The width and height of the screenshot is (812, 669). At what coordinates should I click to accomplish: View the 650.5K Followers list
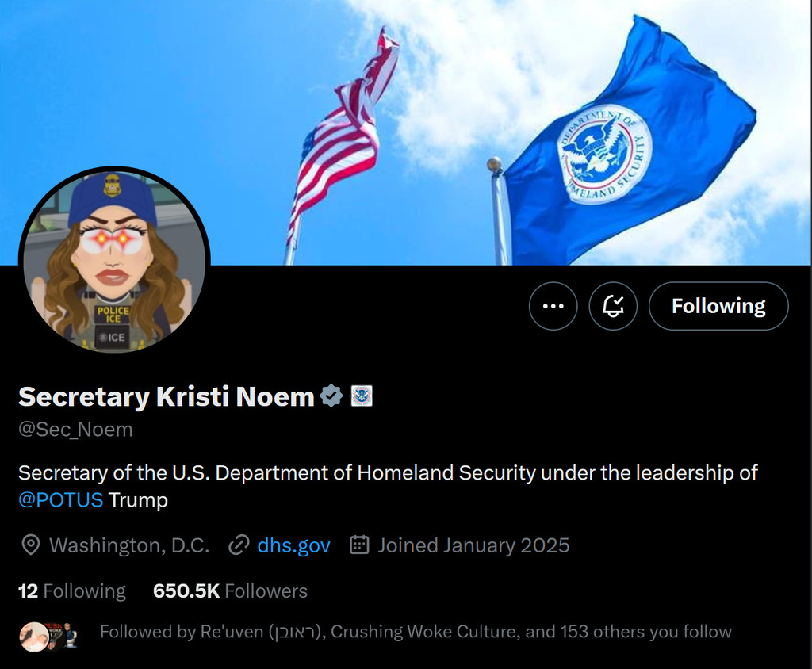231,591
